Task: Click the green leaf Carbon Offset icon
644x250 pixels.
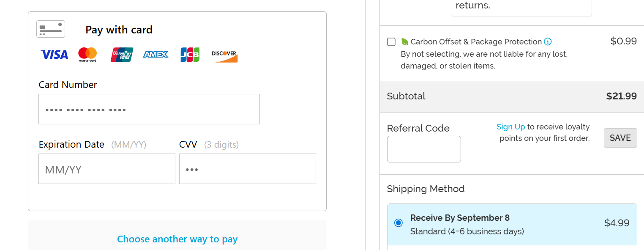Action: click(x=404, y=41)
